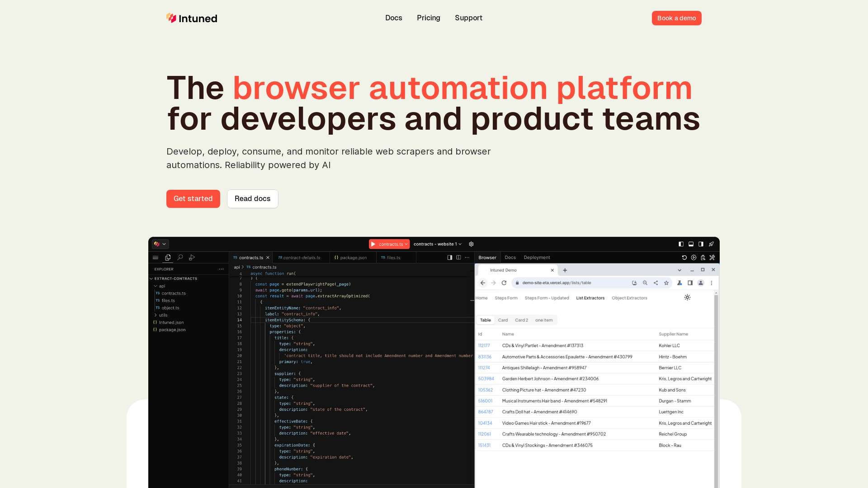This screenshot has width=868, height=488.
Task: Open the Intuned logo dropdown in the IDE
Action: 160,244
